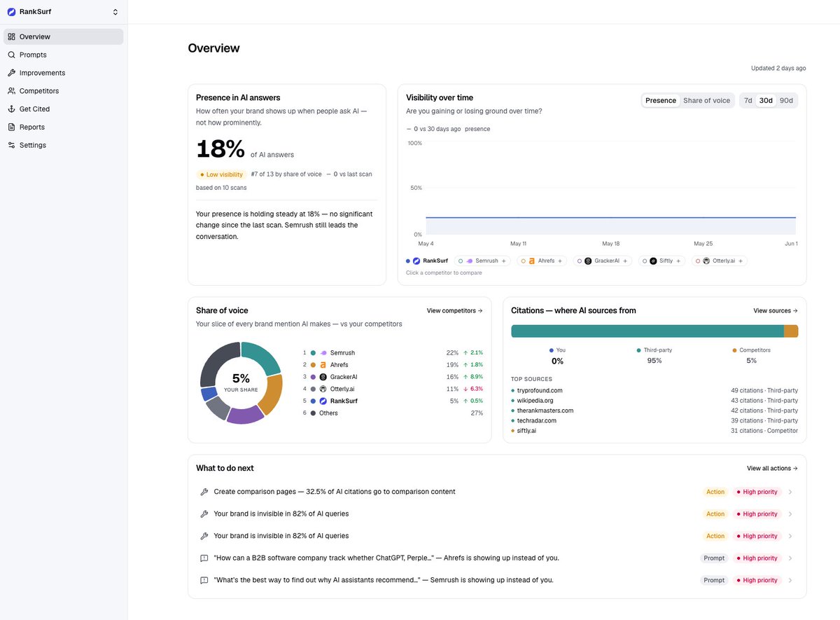Click wrench icon for comparison pages action

[204, 492]
